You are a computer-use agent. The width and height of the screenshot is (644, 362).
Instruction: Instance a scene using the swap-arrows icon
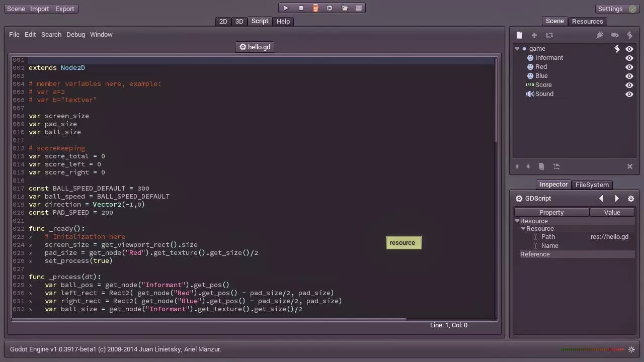point(549,35)
